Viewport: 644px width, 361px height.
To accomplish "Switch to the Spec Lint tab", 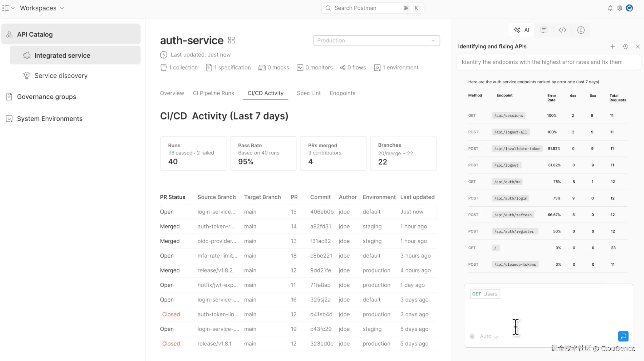I will pos(309,93).
